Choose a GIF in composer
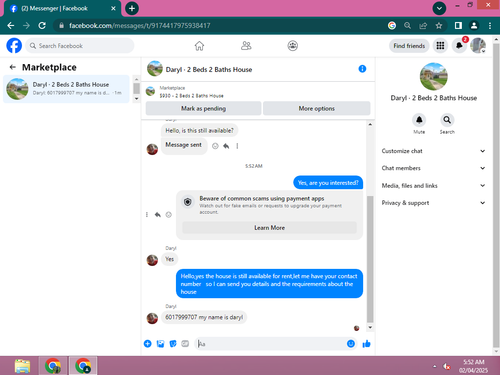The width and height of the screenshot is (500, 375). [185, 344]
